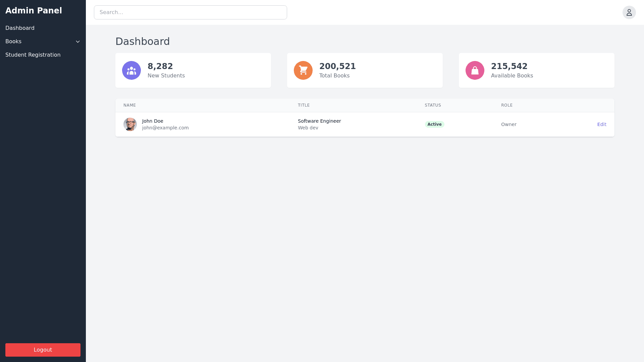Click the Logout button
Viewport: 644px width, 362px height.
(43, 350)
